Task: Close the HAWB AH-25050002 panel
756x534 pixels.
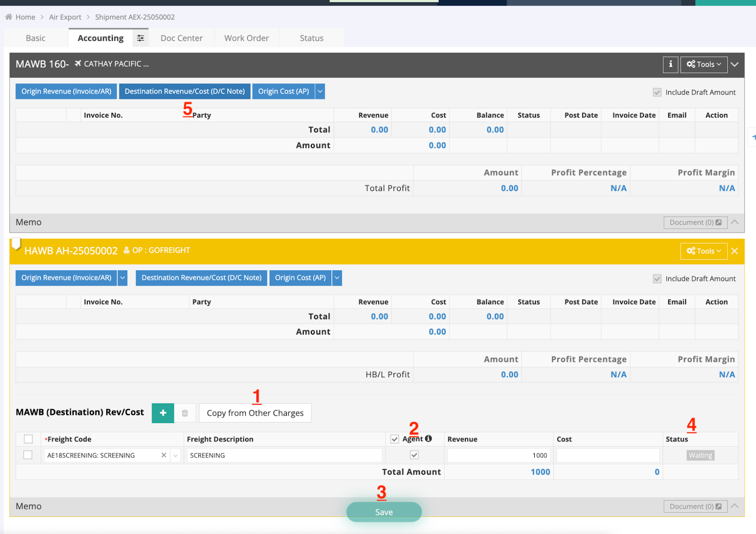Action: coord(734,251)
